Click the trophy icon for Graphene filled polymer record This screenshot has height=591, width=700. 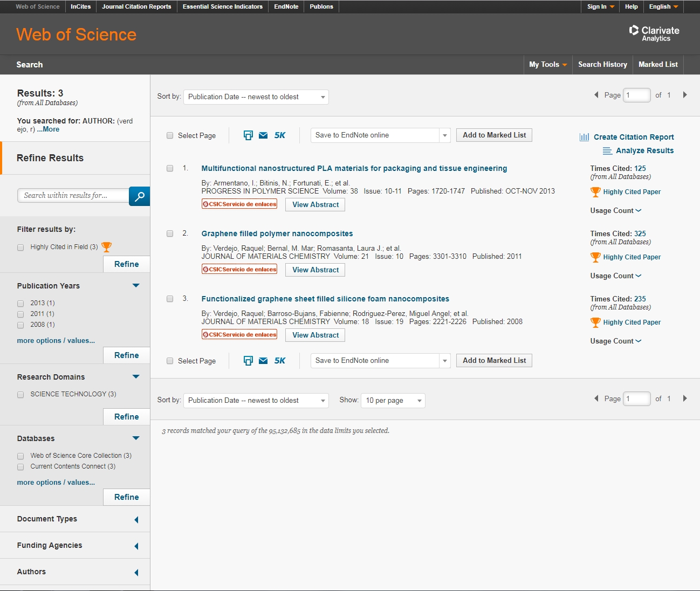595,257
